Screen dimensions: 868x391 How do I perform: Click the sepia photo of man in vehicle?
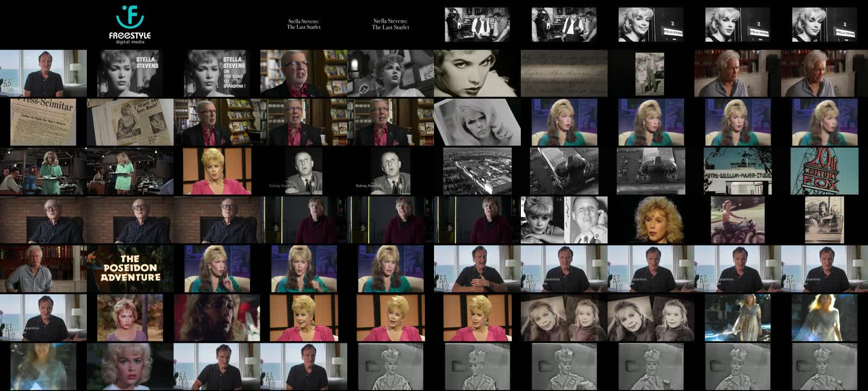[x=824, y=220]
